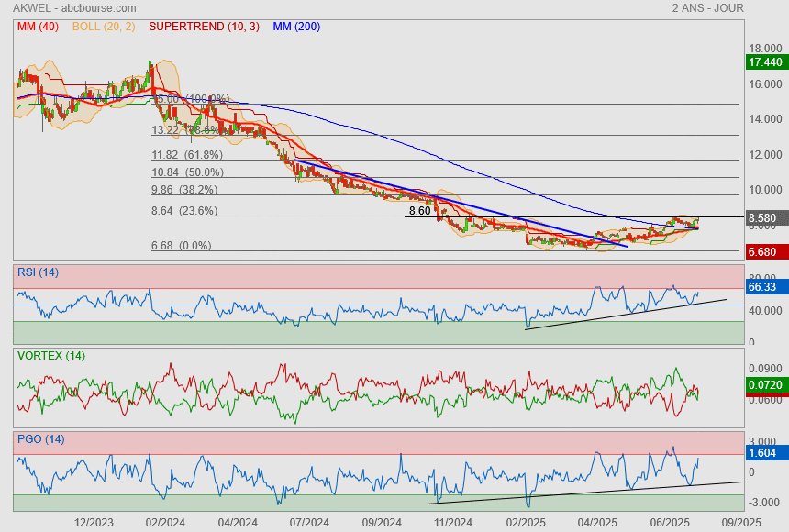The width and height of the screenshot is (789, 532).
Task: Click the 18.000 price axis label
Action: click(765, 49)
